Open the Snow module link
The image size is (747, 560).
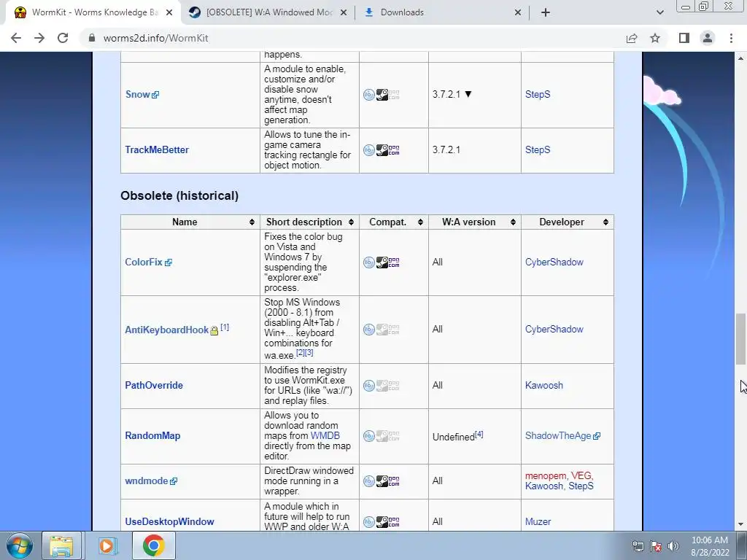(142, 94)
